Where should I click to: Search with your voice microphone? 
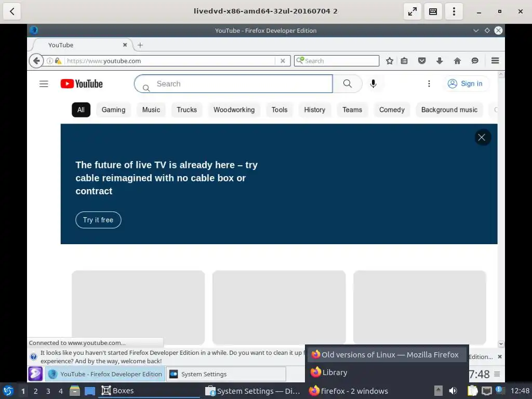[x=373, y=84]
